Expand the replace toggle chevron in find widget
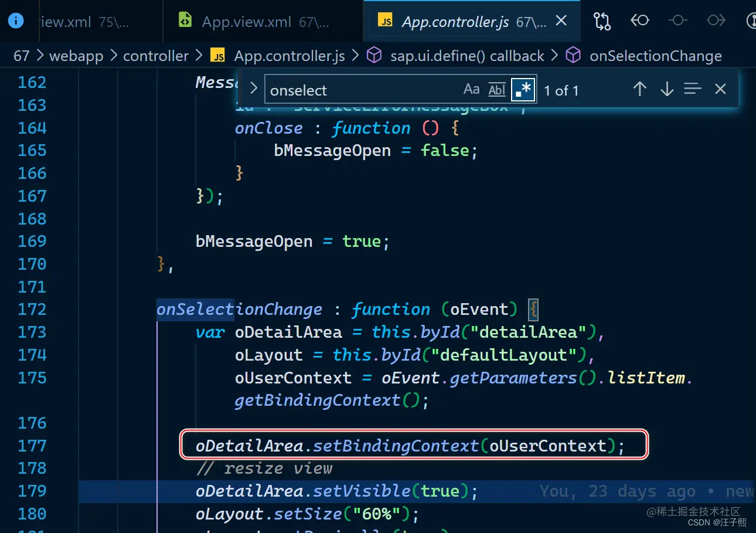Screen dimensions: 756x533 point(253,89)
